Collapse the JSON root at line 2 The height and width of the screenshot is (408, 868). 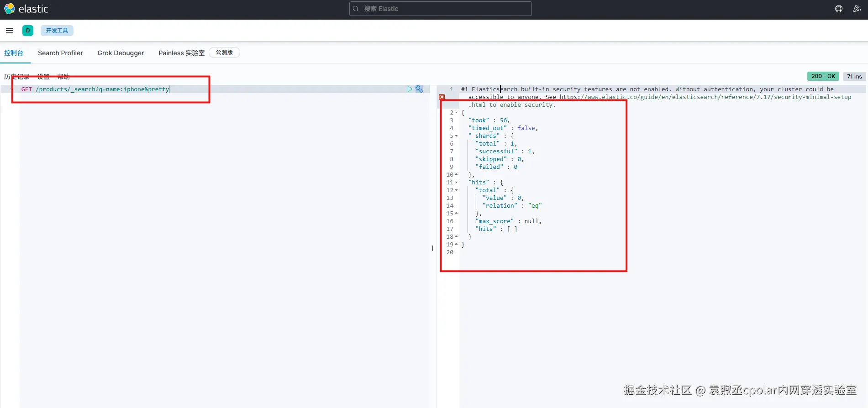456,113
